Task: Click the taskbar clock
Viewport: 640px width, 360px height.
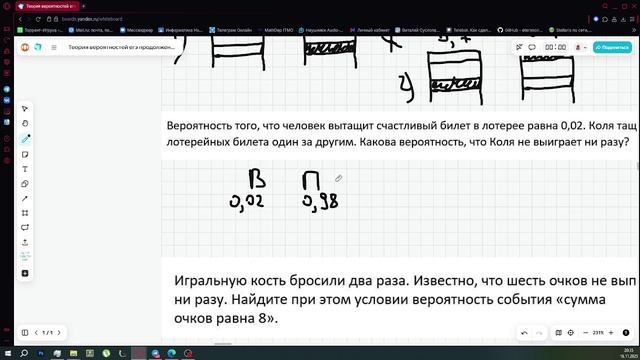Action: coord(629,353)
